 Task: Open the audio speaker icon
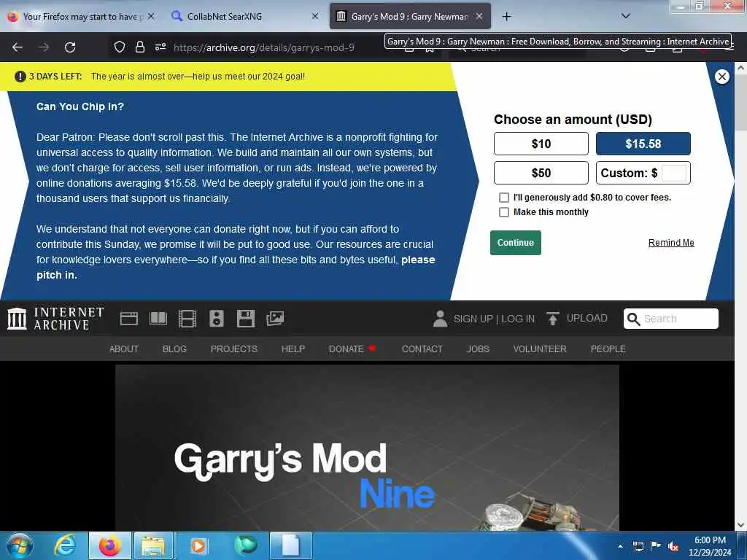[x=216, y=319]
